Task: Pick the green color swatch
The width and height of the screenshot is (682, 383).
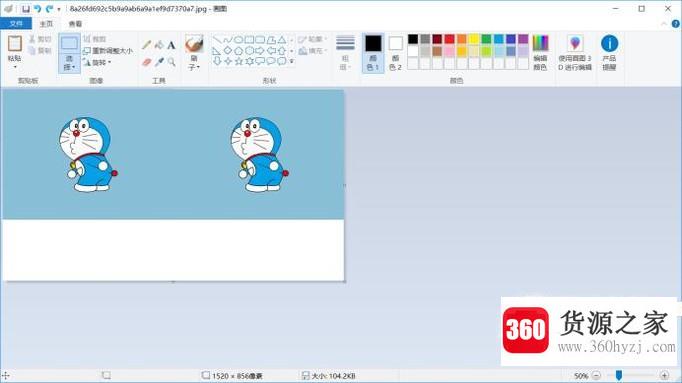Action: (486, 39)
